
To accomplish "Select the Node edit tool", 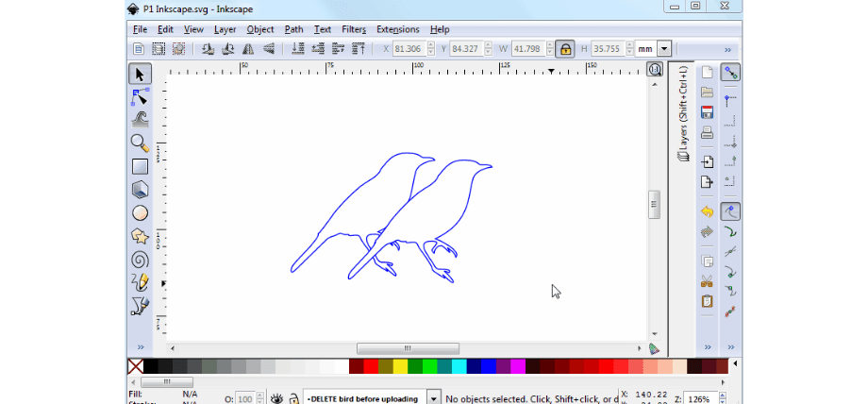I will tap(140, 97).
